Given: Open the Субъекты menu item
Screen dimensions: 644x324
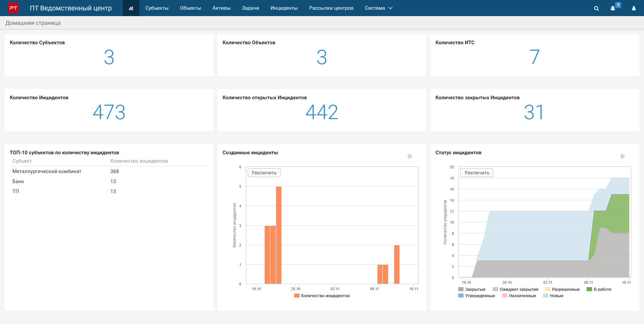Looking at the screenshot, I should (x=157, y=8).
